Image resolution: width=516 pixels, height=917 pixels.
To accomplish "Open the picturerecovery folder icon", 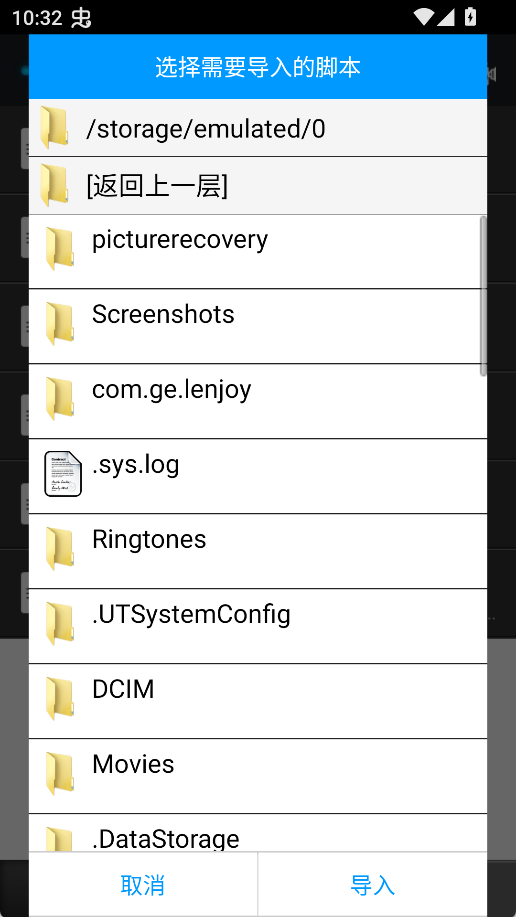I will (x=60, y=249).
